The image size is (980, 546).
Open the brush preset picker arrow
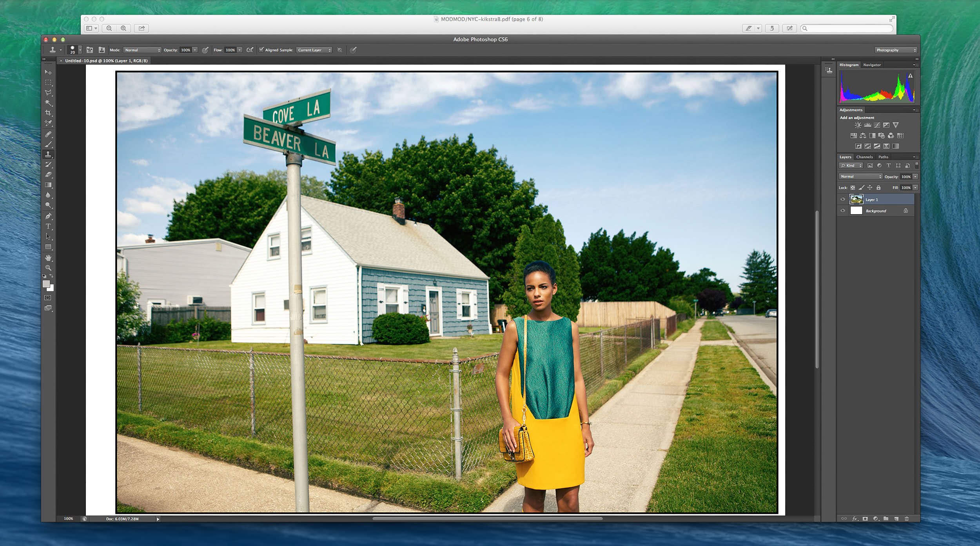80,50
